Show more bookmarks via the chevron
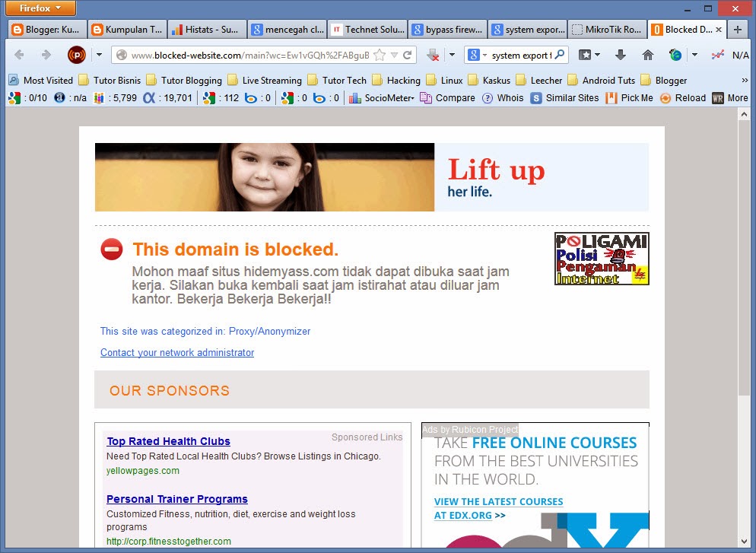The image size is (756, 553). click(744, 80)
